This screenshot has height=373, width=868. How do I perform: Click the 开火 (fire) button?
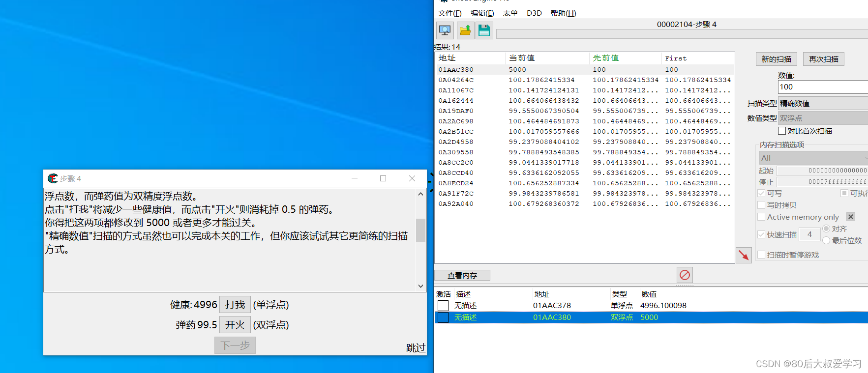[235, 325]
